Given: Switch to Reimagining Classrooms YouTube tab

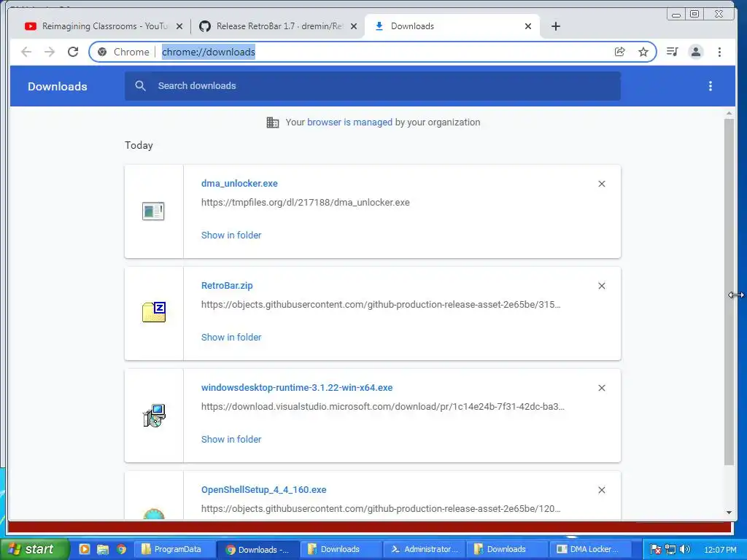Looking at the screenshot, I should 103,26.
